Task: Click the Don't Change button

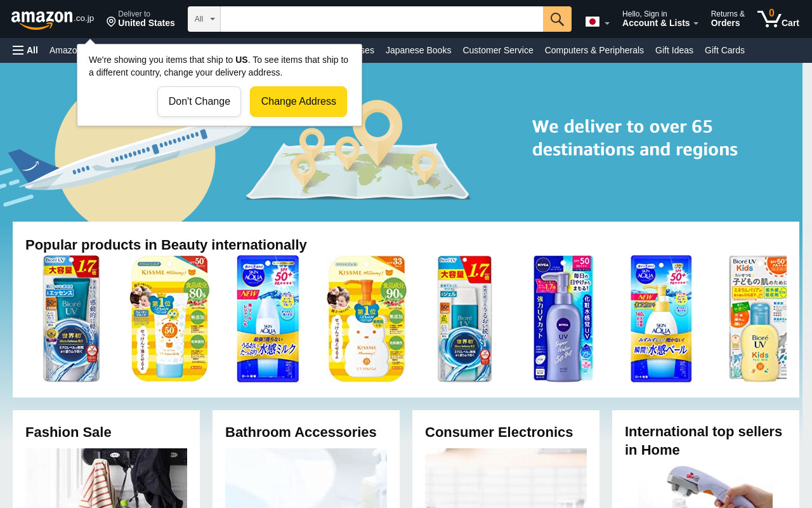Action: (199, 102)
